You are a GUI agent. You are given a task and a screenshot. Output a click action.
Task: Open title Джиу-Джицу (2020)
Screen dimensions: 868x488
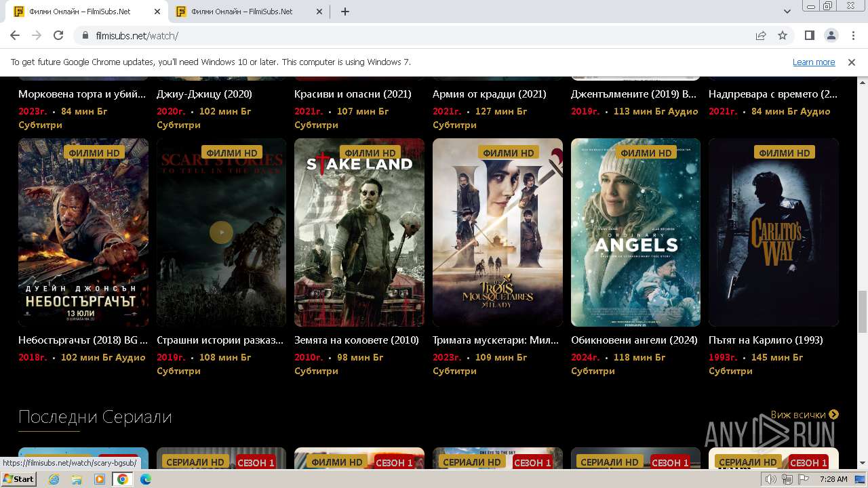204,94
